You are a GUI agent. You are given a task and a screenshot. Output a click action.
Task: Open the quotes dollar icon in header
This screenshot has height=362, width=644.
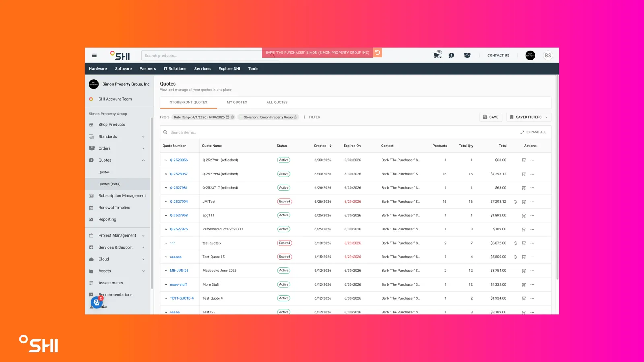coord(452,56)
